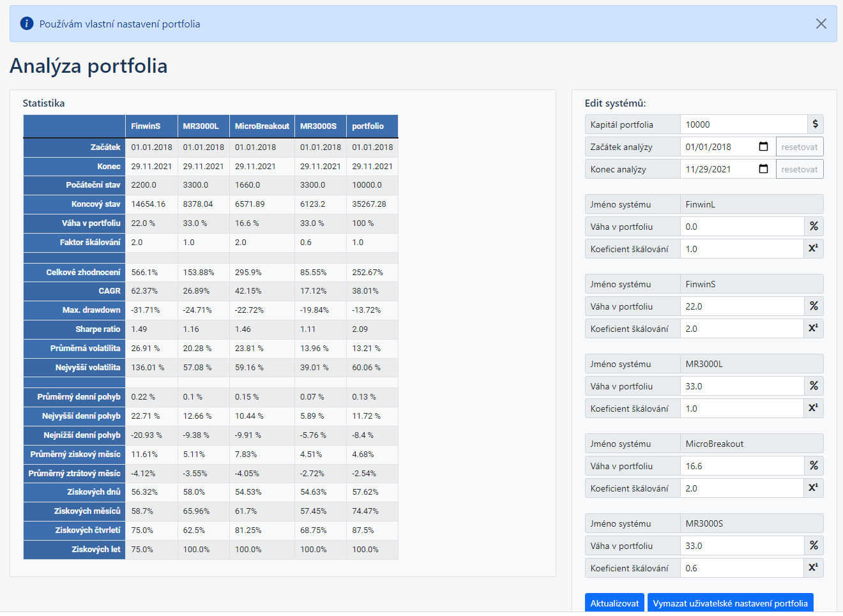
Task: Click the portfolio column header in table
Action: point(372,126)
